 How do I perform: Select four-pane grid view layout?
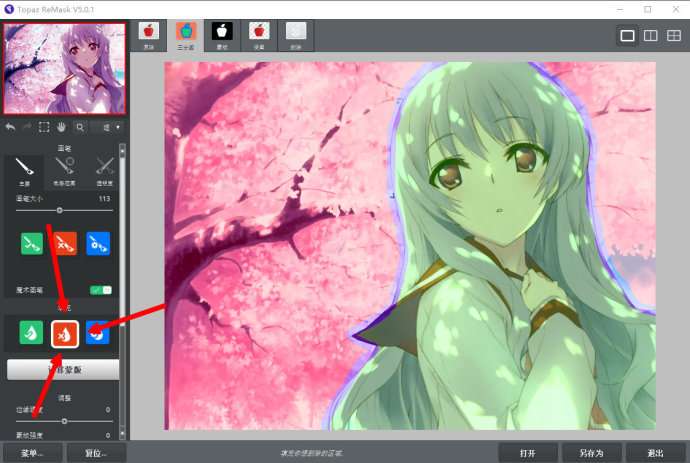click(x=674, y=36)
